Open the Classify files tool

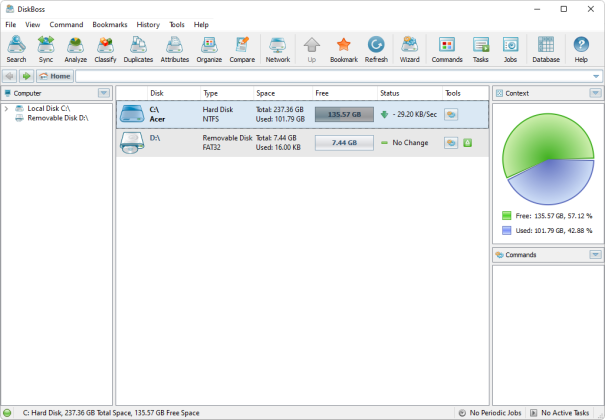click(x=105, y=49)
